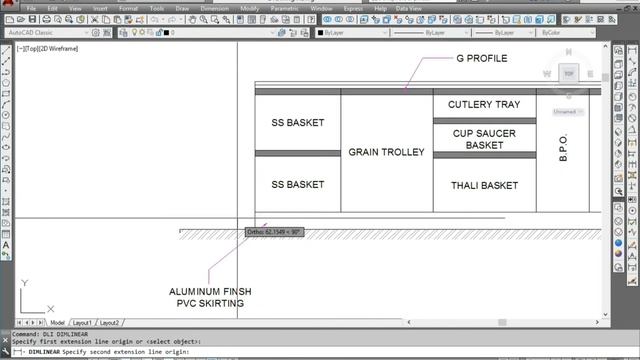Click the G PROFILE leader label
This screenshot has width=640, height=360.
point(482,58)
